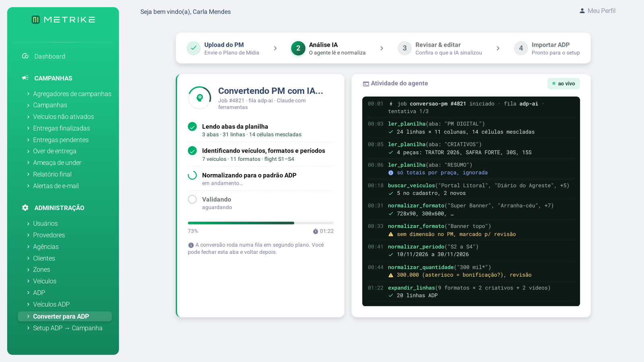This screenshot has height=362, width=644.
Task: Select Converter para ADP in the sidebar
Action: [65, 317]
